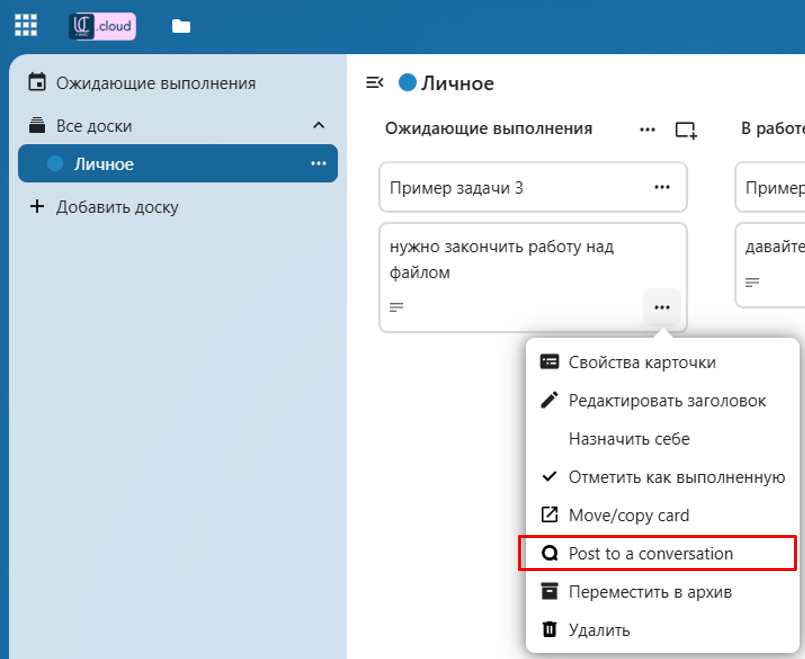The image size is (805, 659).
Task: Select Свойства карточки from context menu
Action: [x=641, y=362]
